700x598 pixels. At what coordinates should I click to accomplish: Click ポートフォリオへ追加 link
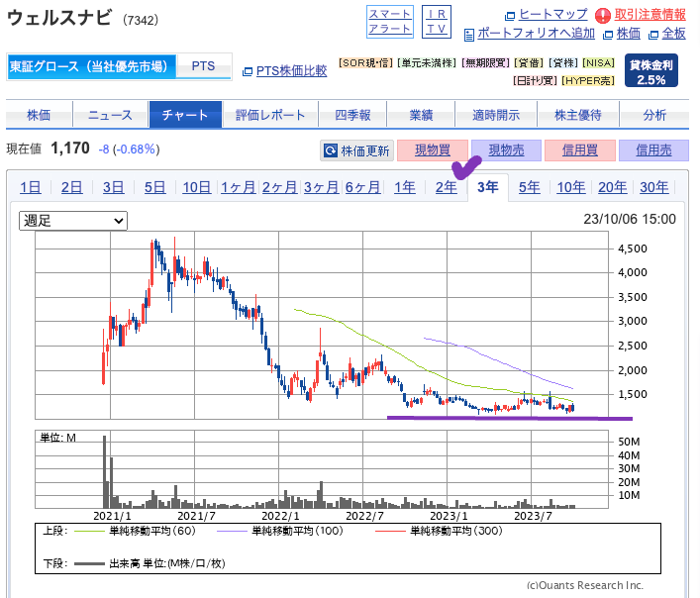[x=537, y=34]
